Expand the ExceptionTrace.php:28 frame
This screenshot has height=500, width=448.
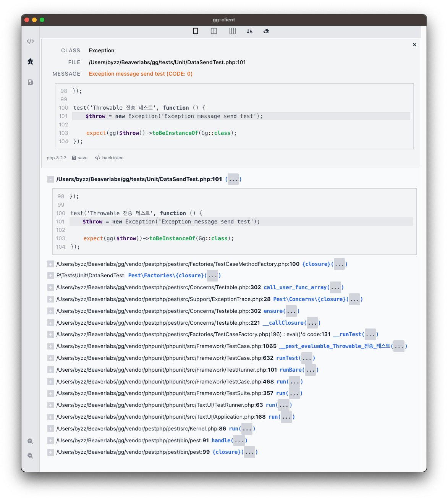(x=50, y=299)
